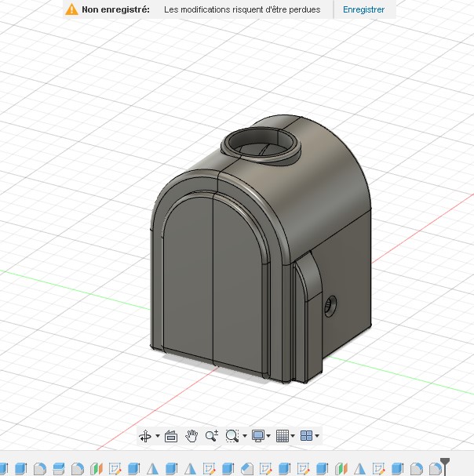The image size is (474, 476).
Task: Select the Orbit tool in navigation bar
Action: 145,436
